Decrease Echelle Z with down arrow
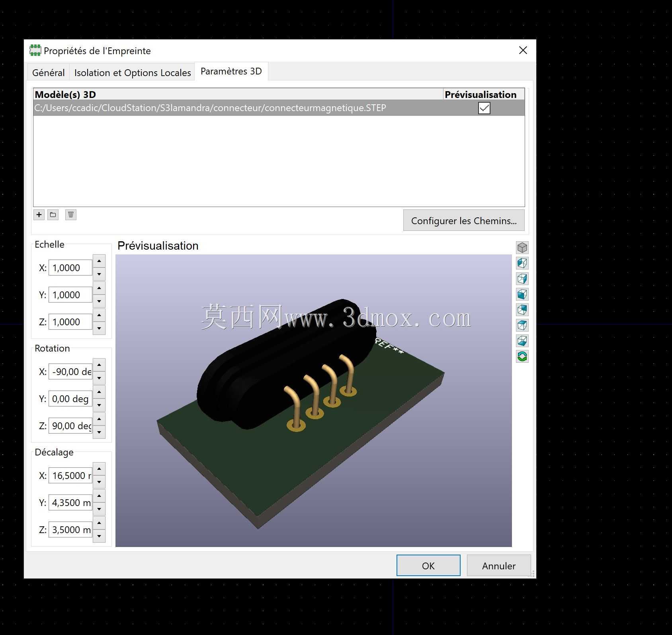This screenshot has height=635, width=672. (99, 328)
